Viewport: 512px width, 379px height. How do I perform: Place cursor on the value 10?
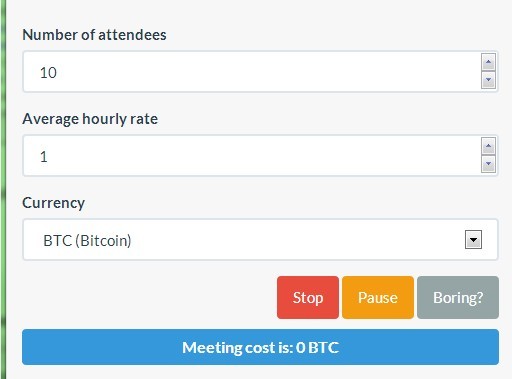pos(48,73)
